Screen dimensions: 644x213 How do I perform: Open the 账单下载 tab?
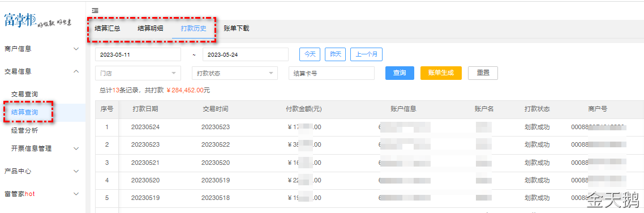(236, 29)
